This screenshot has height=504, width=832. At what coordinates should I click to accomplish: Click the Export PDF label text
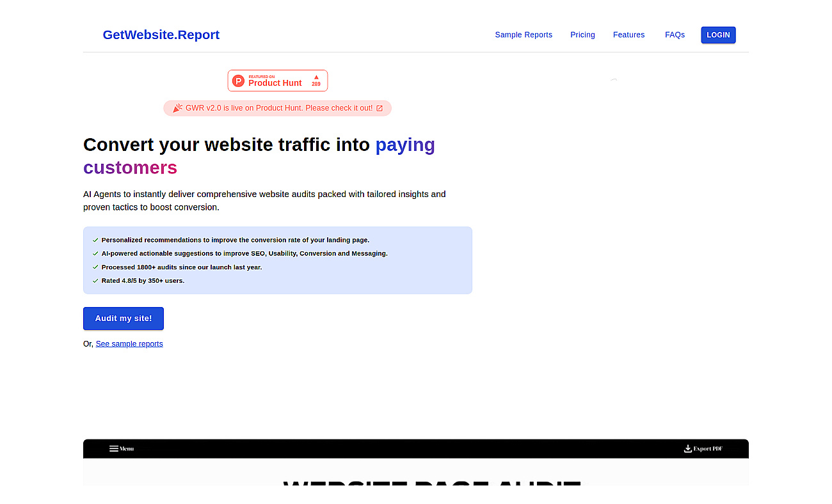(x=708, y=449)
